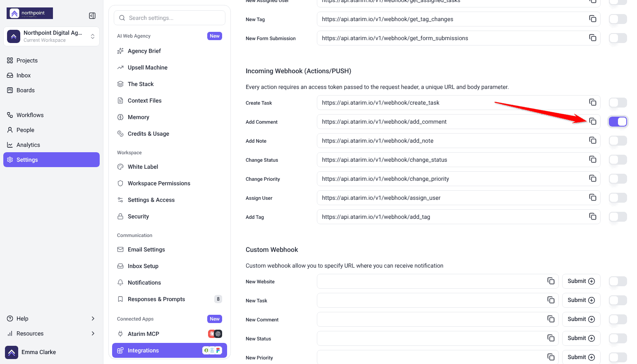This screenshot has height=364, width=637.
Task: Expand the Help menu
Action: (x=51, y=318)
